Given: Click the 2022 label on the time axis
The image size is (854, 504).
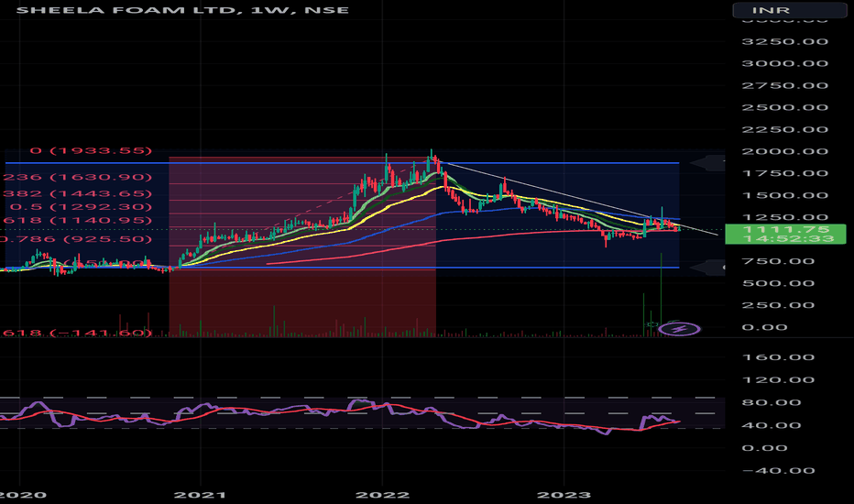Looking at the screenshot, I should pyautogui.click(x=382, y=495).
